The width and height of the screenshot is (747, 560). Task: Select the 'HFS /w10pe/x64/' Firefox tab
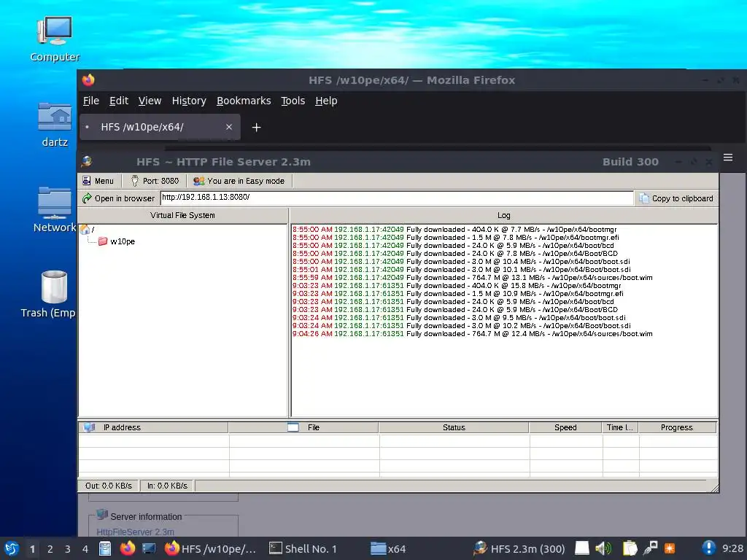160,127
